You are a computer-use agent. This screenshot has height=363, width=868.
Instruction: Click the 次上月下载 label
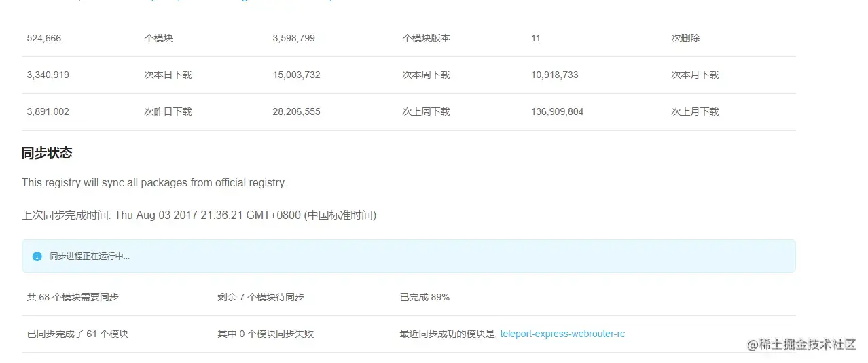tap(695, 111)
